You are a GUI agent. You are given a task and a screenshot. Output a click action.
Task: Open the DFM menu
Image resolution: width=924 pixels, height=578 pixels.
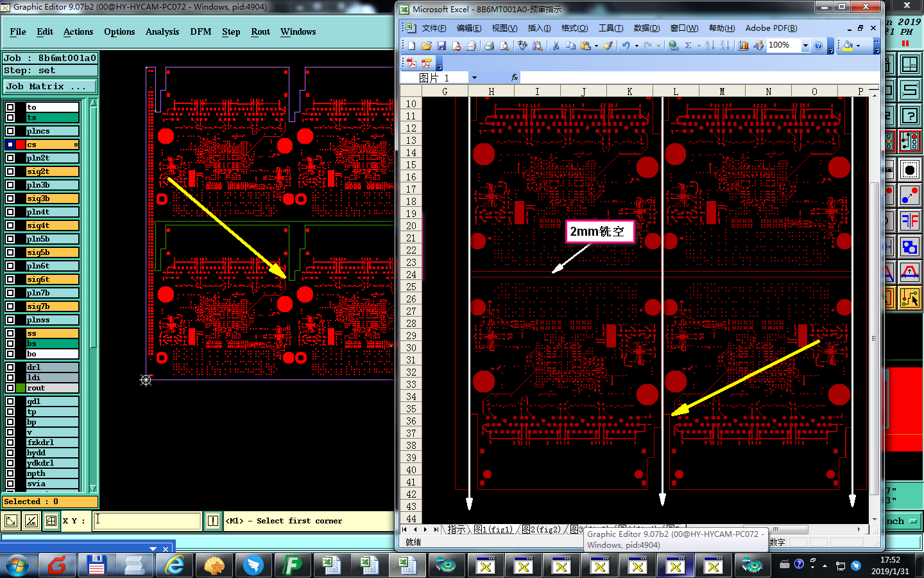(x=201, y=31)
